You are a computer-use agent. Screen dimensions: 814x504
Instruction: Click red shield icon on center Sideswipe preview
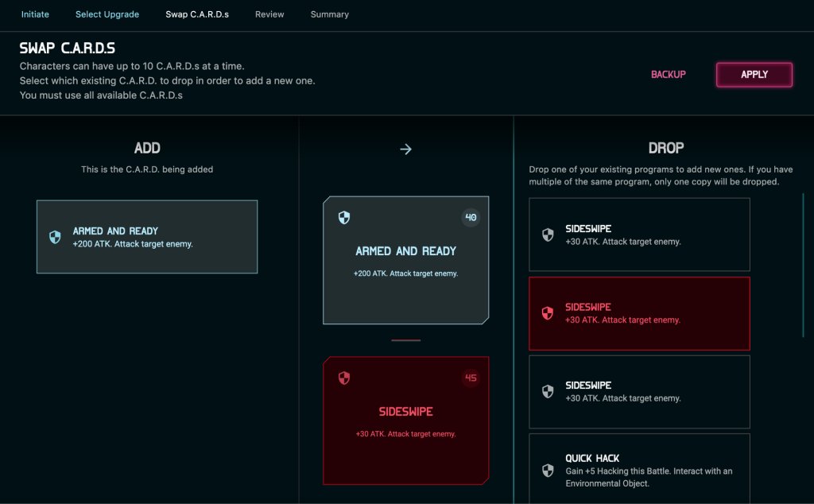344,378
